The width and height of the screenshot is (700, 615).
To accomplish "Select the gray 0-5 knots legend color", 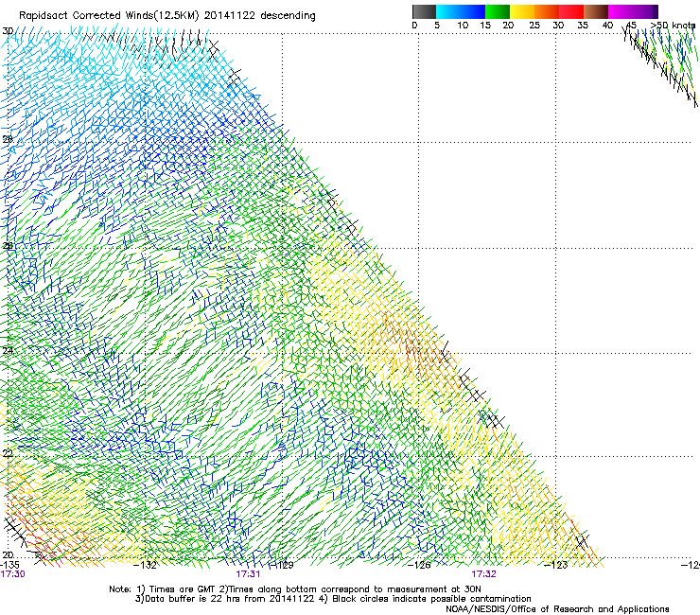I will tap(424, 11).
